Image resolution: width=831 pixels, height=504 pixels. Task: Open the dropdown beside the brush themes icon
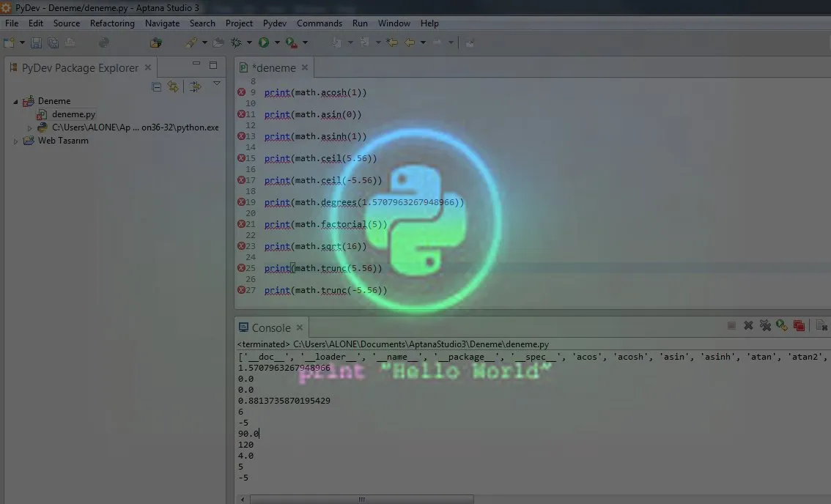pos(204,43)
